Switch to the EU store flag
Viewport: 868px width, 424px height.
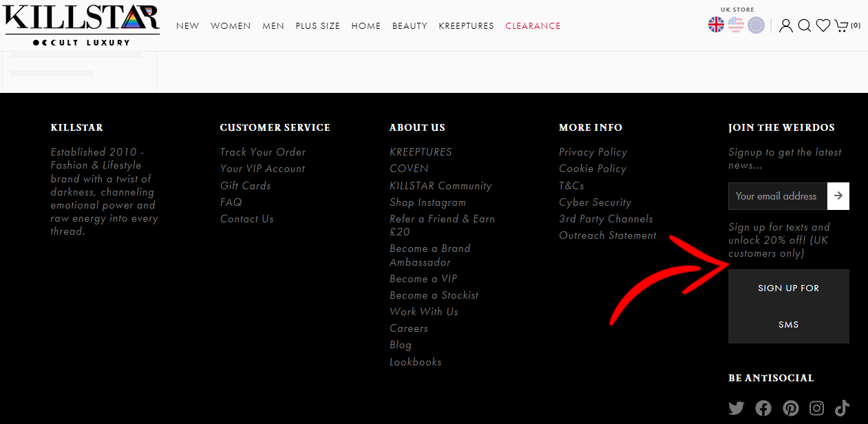[756, 25]
